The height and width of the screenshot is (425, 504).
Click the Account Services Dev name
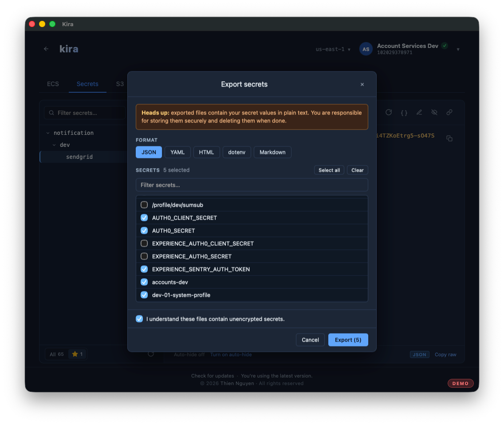[x=408, y=46]
